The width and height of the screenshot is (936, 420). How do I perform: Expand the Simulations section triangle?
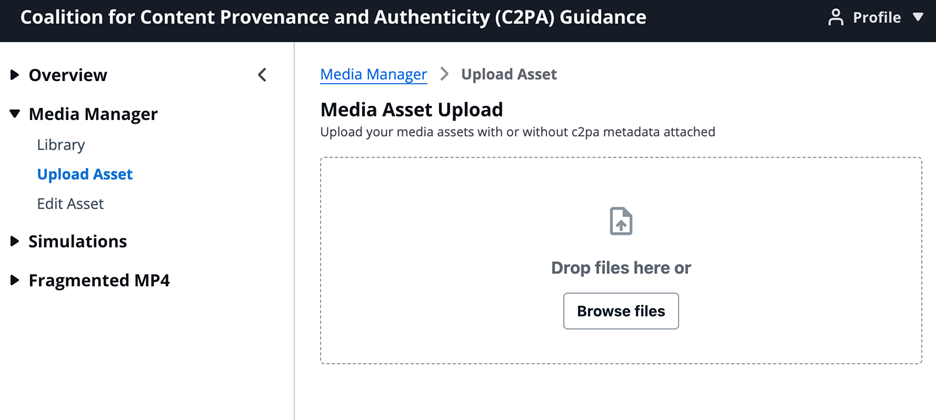[15, 241]
